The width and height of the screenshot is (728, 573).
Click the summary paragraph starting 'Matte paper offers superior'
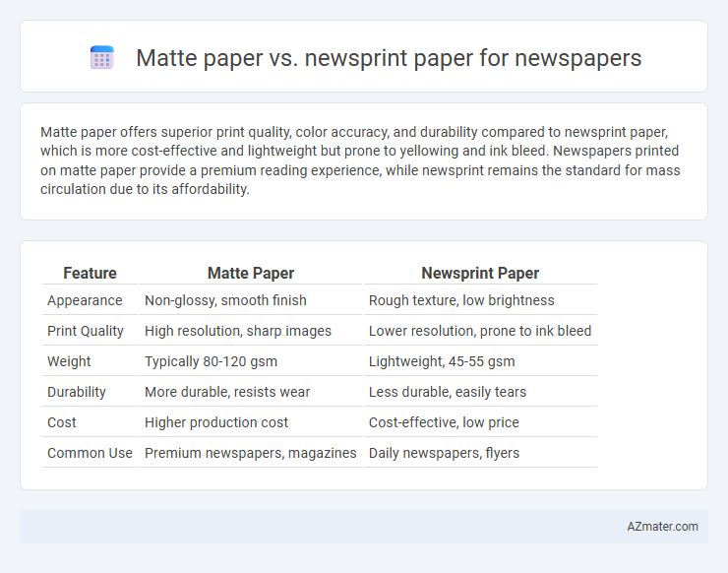click(x=360, y=160)
